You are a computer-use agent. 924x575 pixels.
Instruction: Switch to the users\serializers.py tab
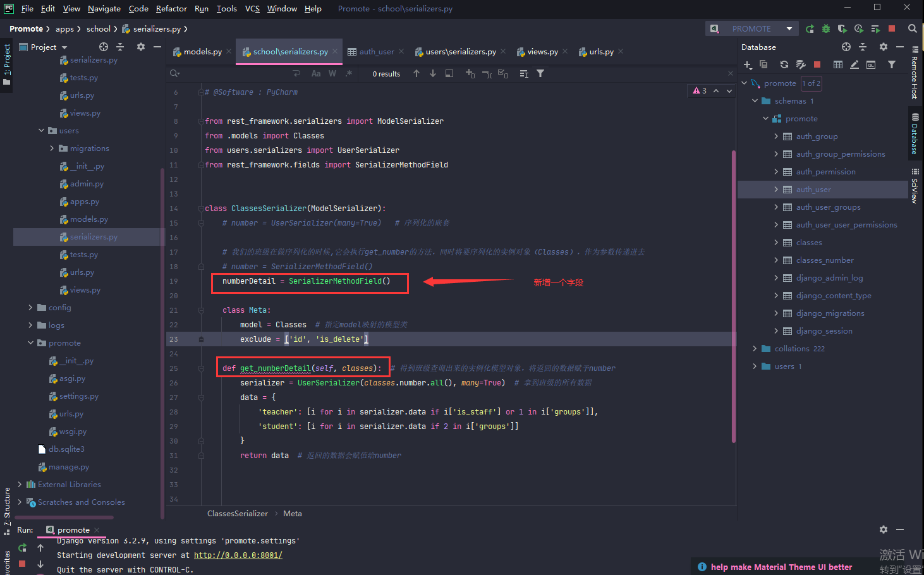[x=461, y=52]
